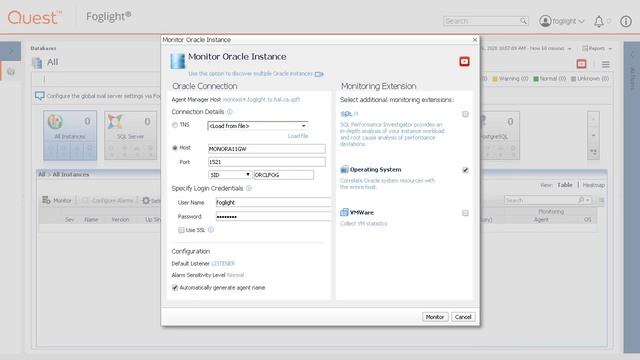
Task: Select the All Instances tile
Action: click(x=70, y=135)
